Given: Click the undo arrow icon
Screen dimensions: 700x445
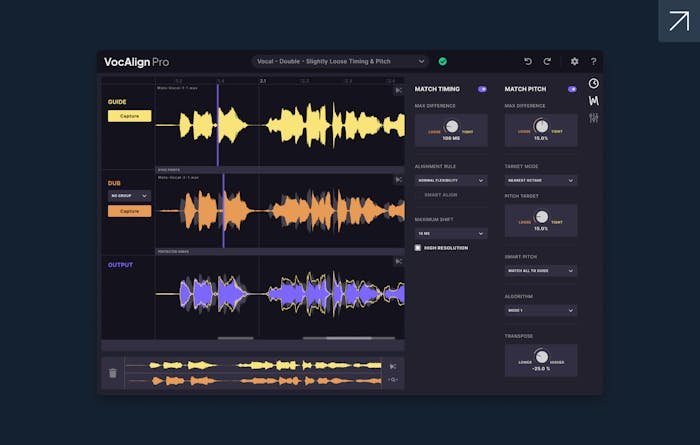Looking at the screenshot, I should tap(528, 62).
